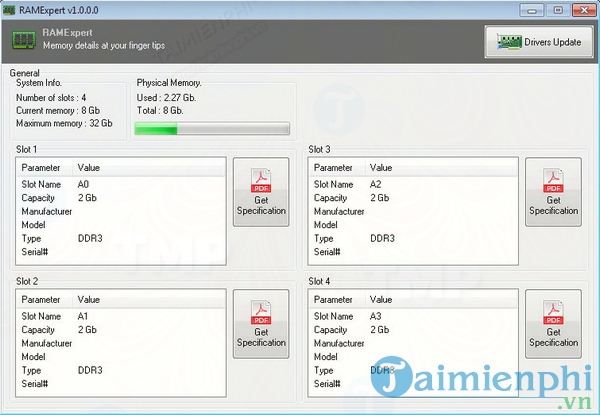Click the Value column header in Slot 2

89,299
